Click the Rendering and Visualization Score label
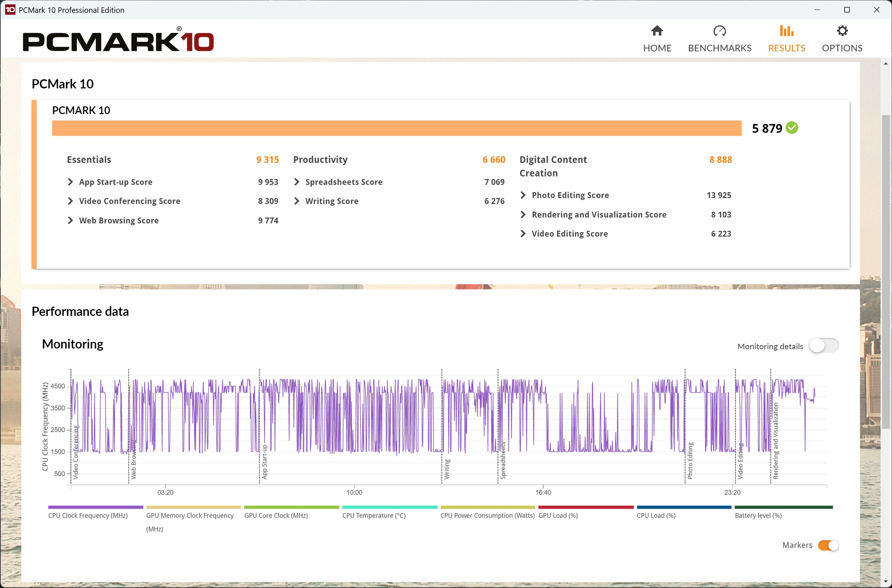The width and height of the screenshot is (892, 588). click(599, 215)
